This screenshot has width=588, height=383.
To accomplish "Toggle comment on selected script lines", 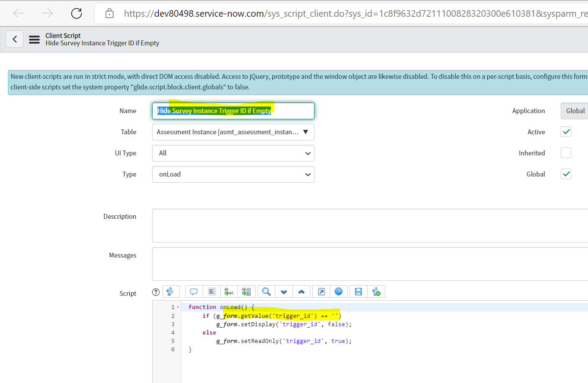I will pos(194,291).
